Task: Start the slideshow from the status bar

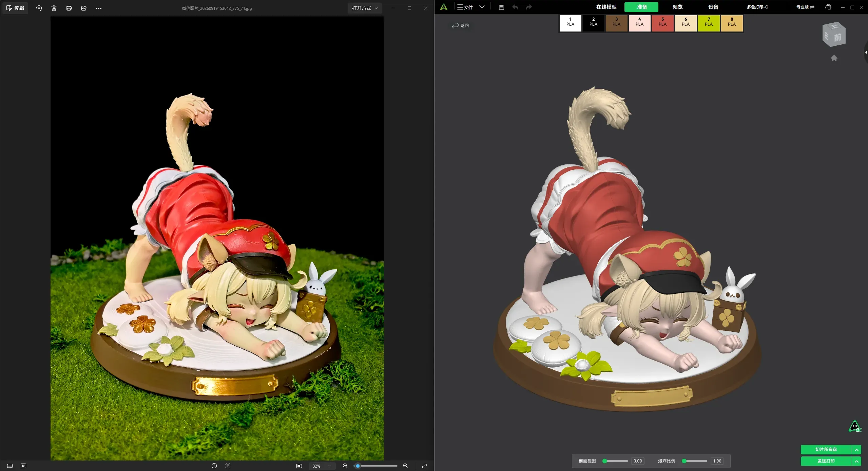Action: tap(23, 466)
